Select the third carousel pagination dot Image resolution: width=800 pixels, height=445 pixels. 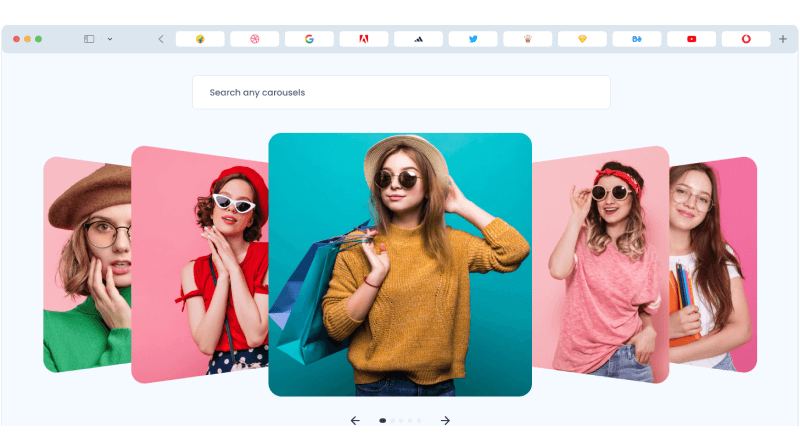(402, 421)
